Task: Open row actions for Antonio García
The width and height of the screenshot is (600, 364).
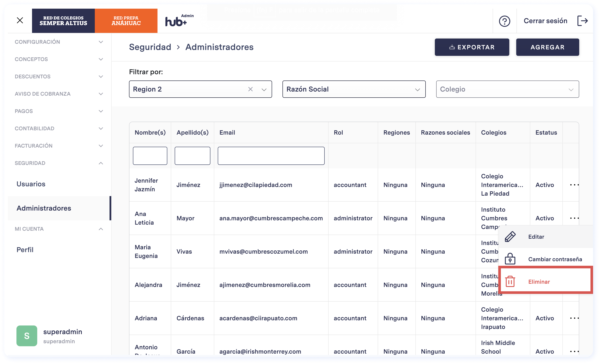Action: (574, 351)
